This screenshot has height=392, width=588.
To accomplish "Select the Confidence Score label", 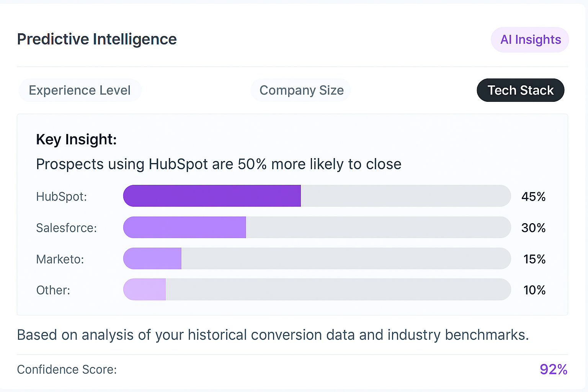I will coord(67,369).
